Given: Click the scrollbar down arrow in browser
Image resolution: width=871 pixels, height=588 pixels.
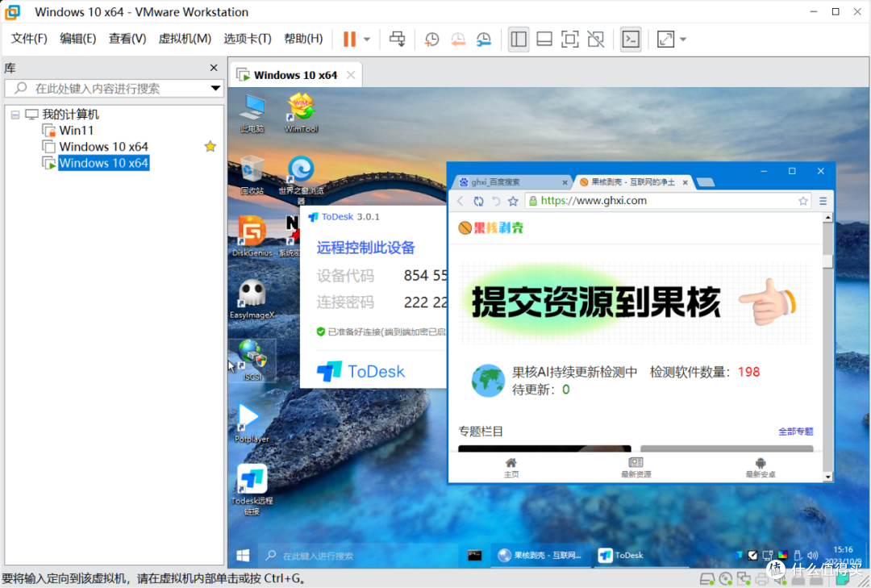Looking at the screenshot, I should [x=827, y=477].
